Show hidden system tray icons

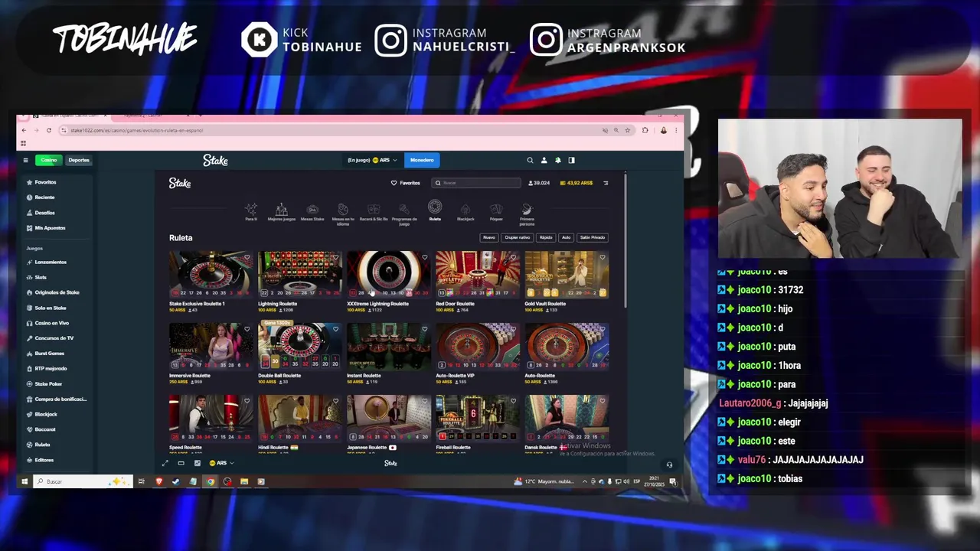pos(584,481)
